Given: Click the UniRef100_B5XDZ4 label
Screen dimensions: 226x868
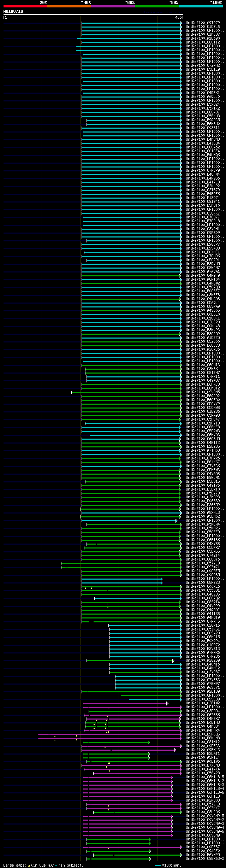Looking at the screenshot, I should pyautogui.click(x=203, y=104).
